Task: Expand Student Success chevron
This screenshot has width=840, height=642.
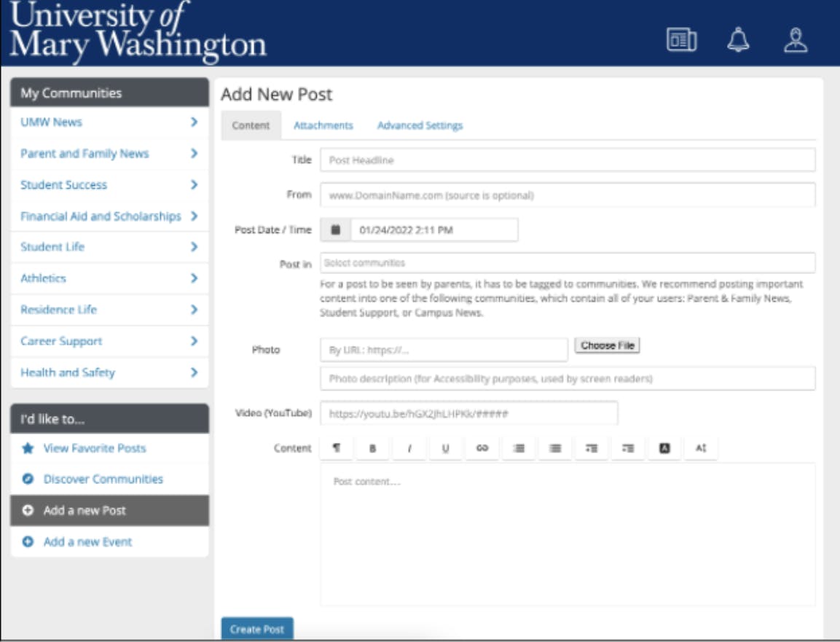Action: (x=194, y=184)
